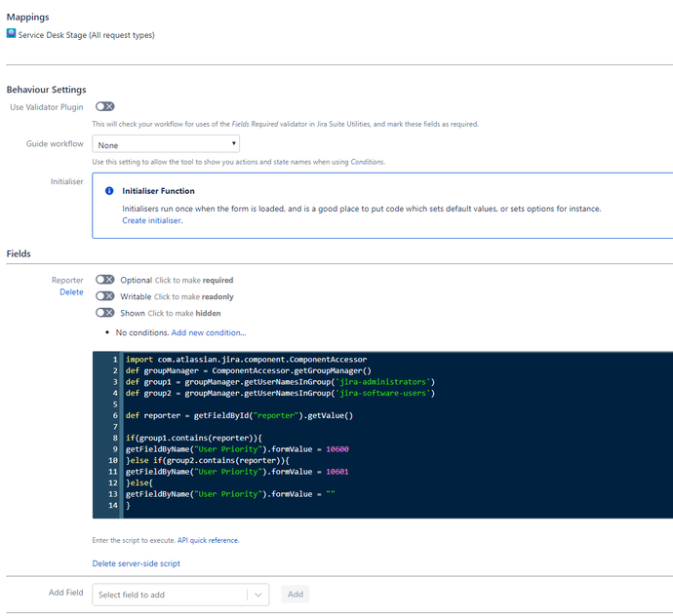Click the 'jira-administrators' string in the script
Screen dimensions: 673x616
click(383, 382)
